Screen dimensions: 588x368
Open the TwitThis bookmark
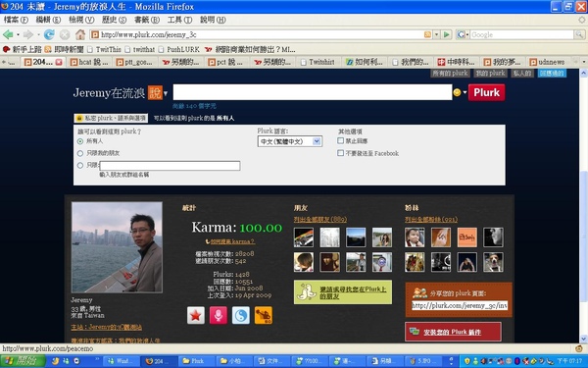point(104,49)
